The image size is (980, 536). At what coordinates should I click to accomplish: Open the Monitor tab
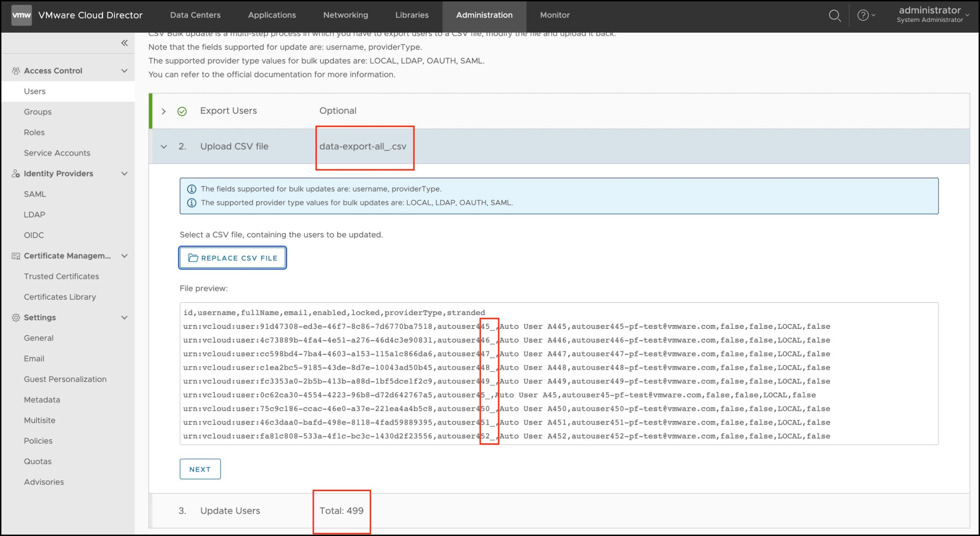(x=554, y=15)
